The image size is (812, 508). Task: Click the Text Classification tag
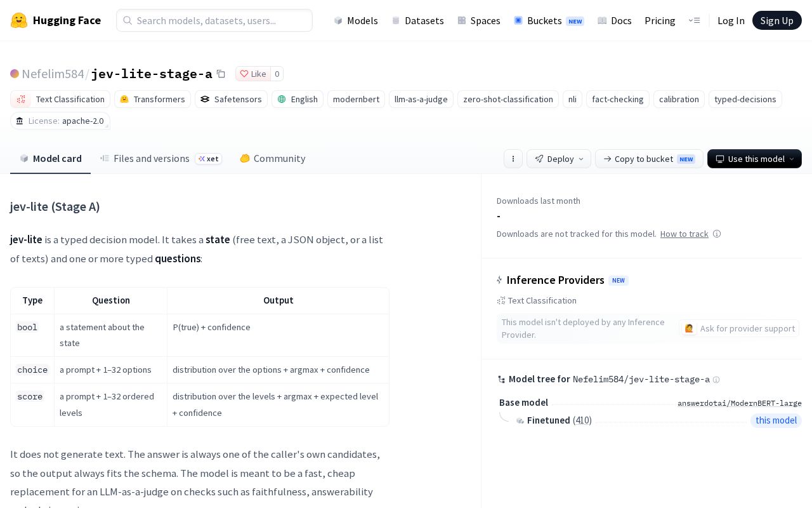(60, 99)
